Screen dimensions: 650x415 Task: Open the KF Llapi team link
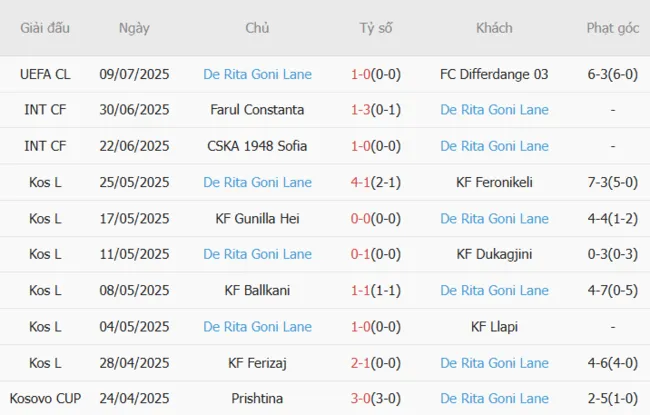click(x=494, y=327)
